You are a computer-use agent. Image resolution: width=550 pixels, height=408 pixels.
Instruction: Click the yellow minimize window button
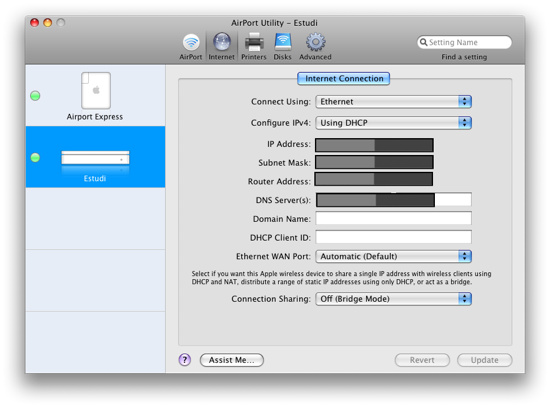(x=48, y=23)
